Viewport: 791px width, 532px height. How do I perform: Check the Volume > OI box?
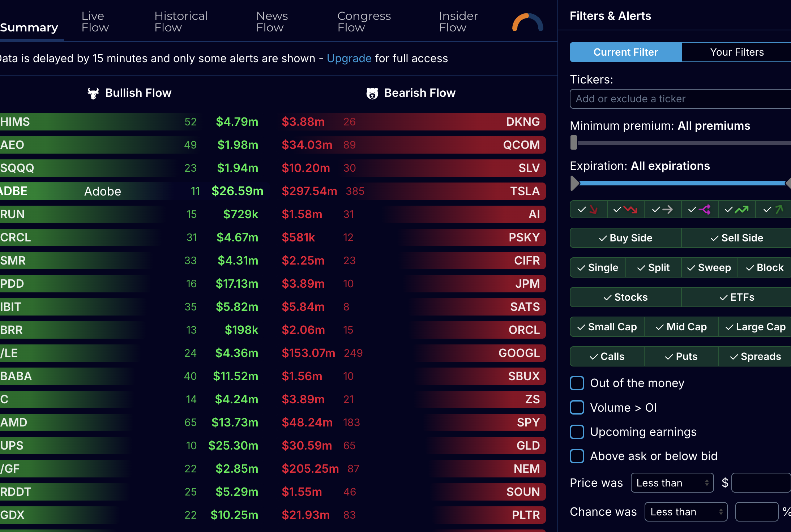(x=577, y=407)
